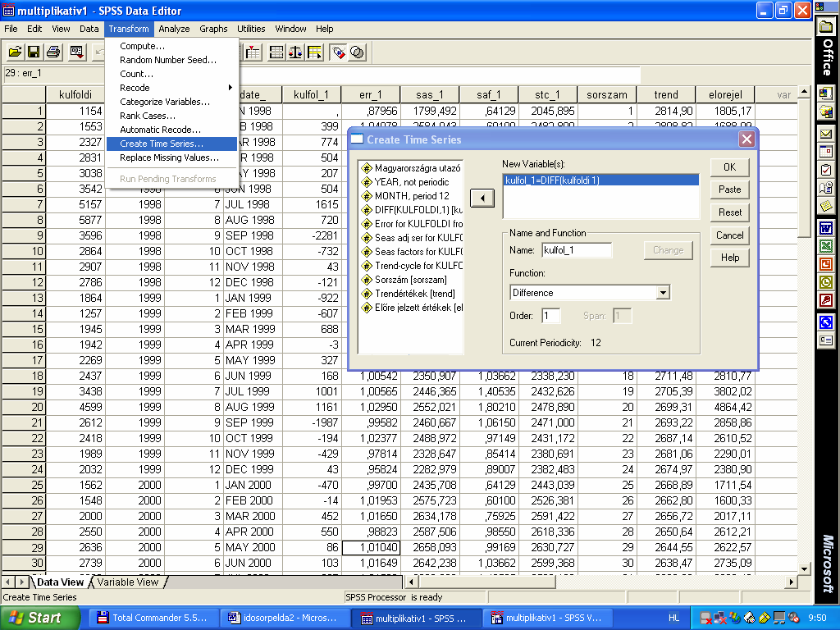Click the Open File toolbar icon
This screenshot has height=630, width=840.
coord(15,52)
